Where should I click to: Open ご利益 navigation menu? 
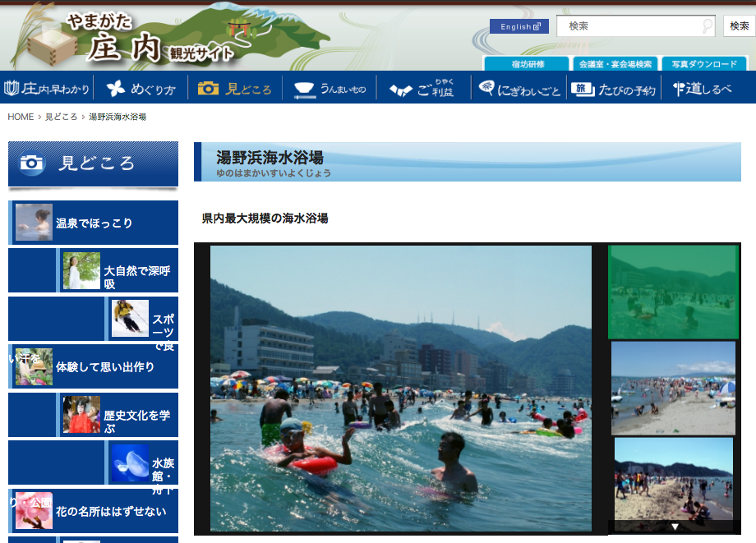(x=424, y=88)
